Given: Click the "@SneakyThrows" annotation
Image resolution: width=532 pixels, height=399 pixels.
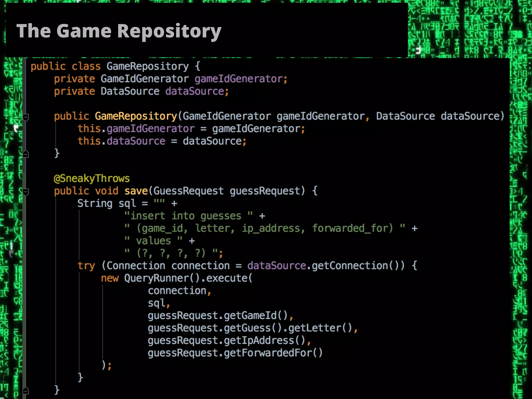Looking at the screenshot, I should (x=92, y=179).
